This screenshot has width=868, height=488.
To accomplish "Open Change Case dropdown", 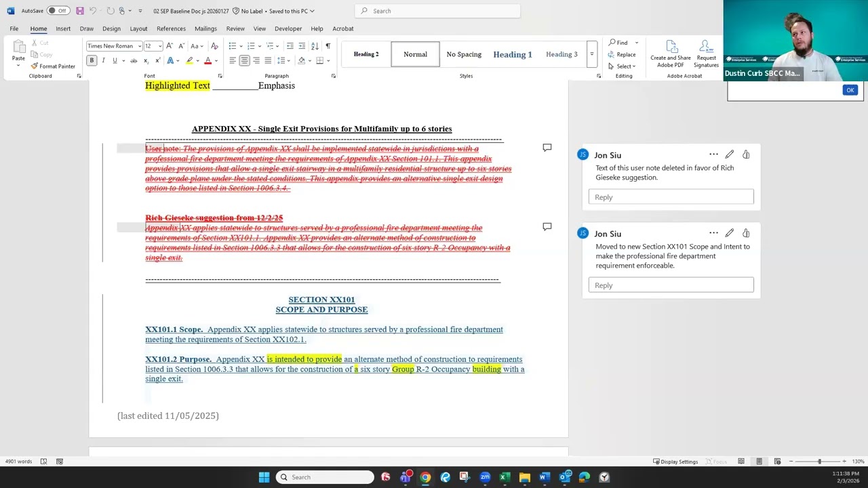I will pyautogui.click(x=196, y=46).
